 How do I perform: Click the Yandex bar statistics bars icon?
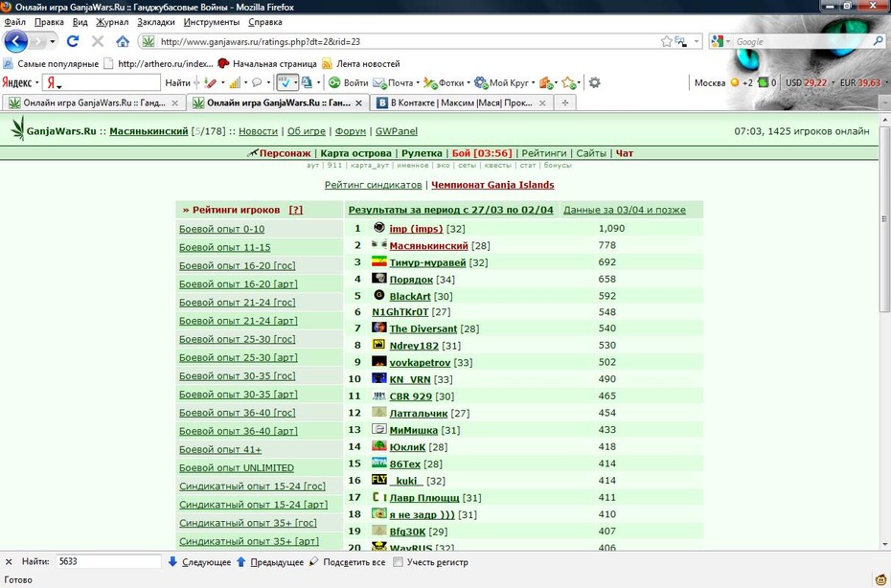coord(235,83)
